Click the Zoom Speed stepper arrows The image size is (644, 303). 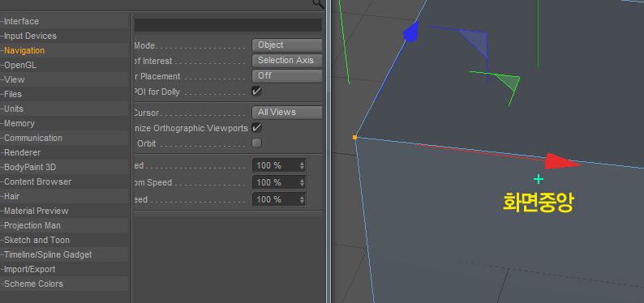[302, 182]
